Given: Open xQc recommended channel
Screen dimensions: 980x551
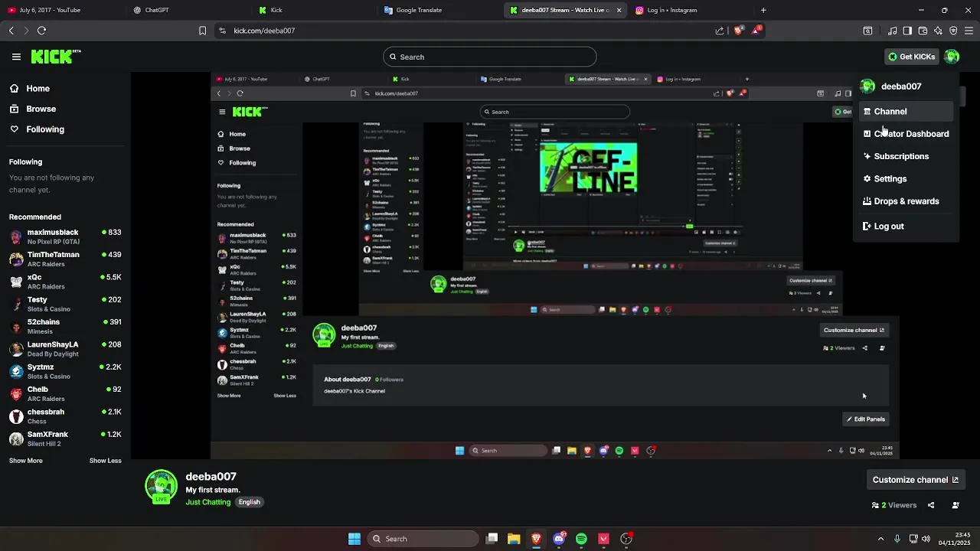Looking at the screenshot, I should [x=64, y=282].
